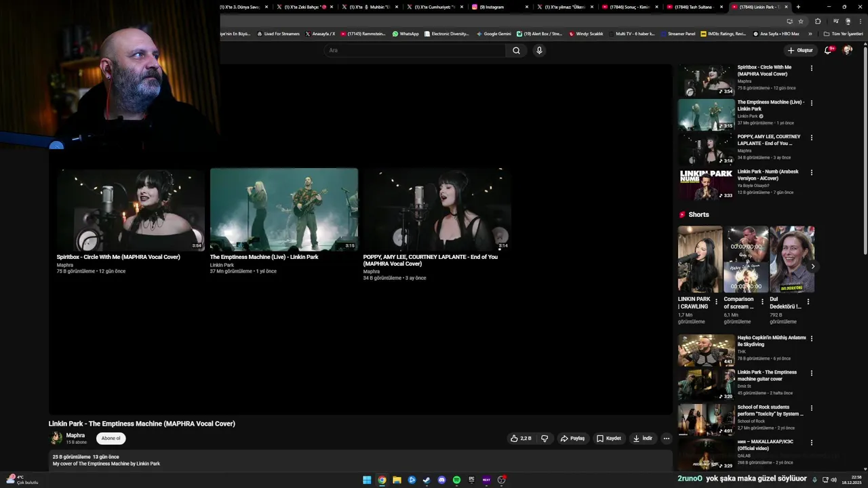Open the account avatar menu
The height and width of the screenshot is (488, 868).
click(847, 50)
